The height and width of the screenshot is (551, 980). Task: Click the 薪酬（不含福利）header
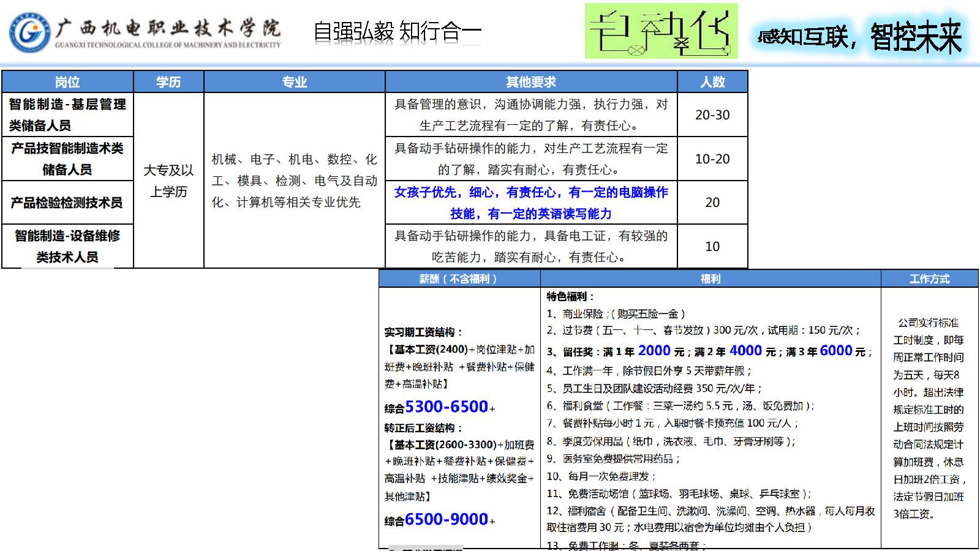(x=459, y=279)
